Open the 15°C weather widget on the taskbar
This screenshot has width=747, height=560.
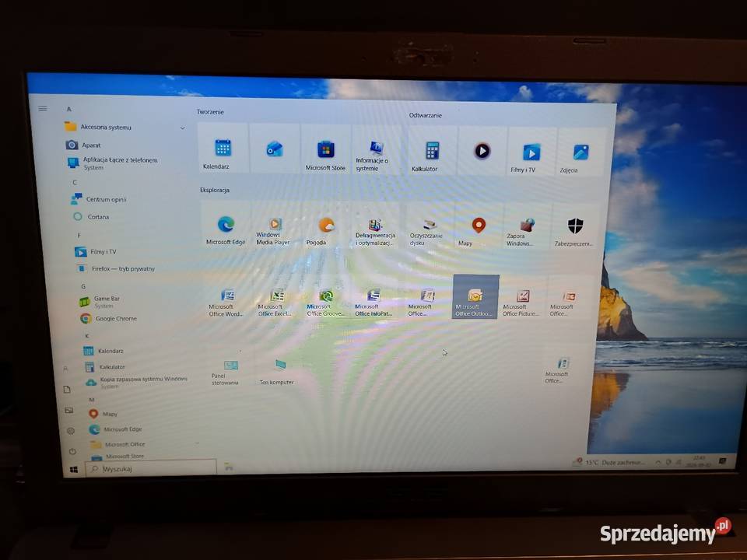pyautogui.click(x=610, y=462)
